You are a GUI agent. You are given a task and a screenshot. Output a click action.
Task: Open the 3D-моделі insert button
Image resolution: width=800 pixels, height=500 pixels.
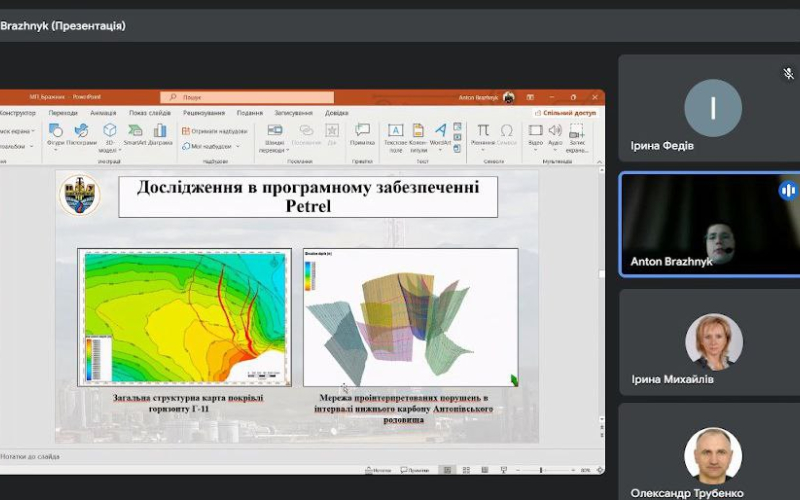click(x=109, y=137)
